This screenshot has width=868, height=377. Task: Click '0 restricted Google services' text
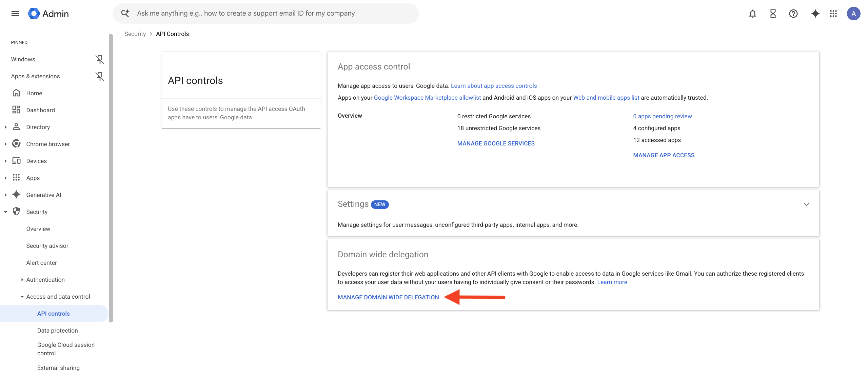click(x=494, y=116)
